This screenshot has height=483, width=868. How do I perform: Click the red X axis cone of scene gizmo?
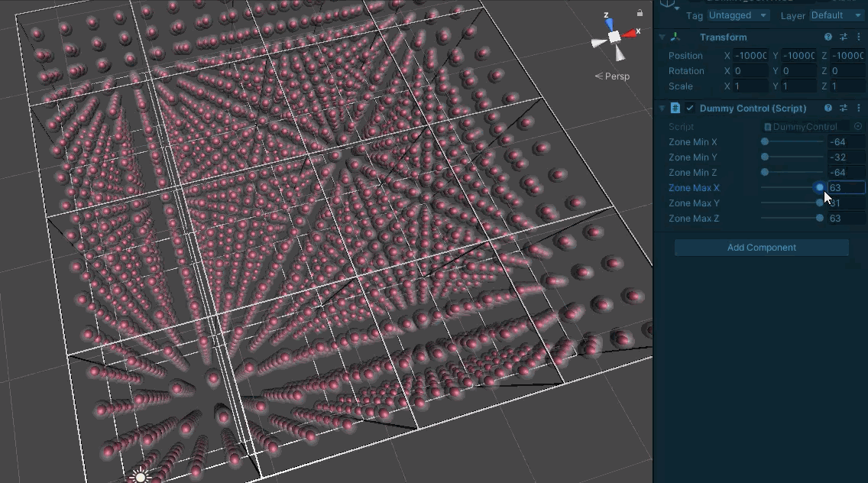629,34
